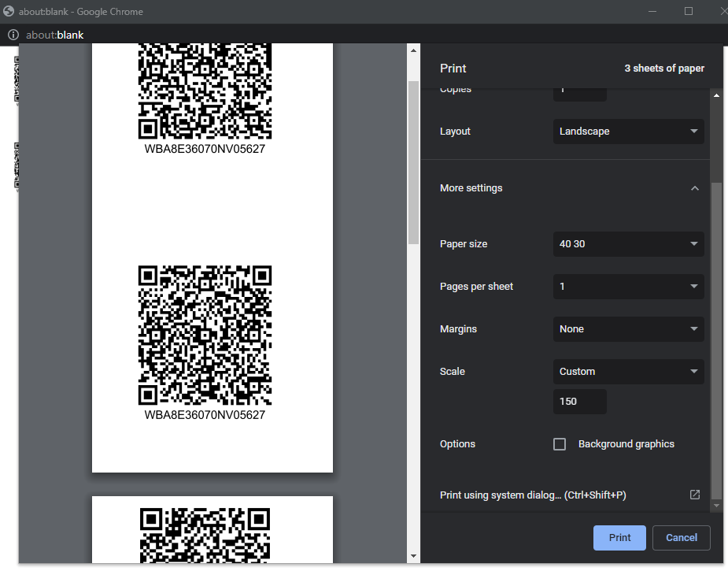This screenshot has width=728, height=571.
Task: Click the globe icon in the title bar
Action: (x=9, y=11)
